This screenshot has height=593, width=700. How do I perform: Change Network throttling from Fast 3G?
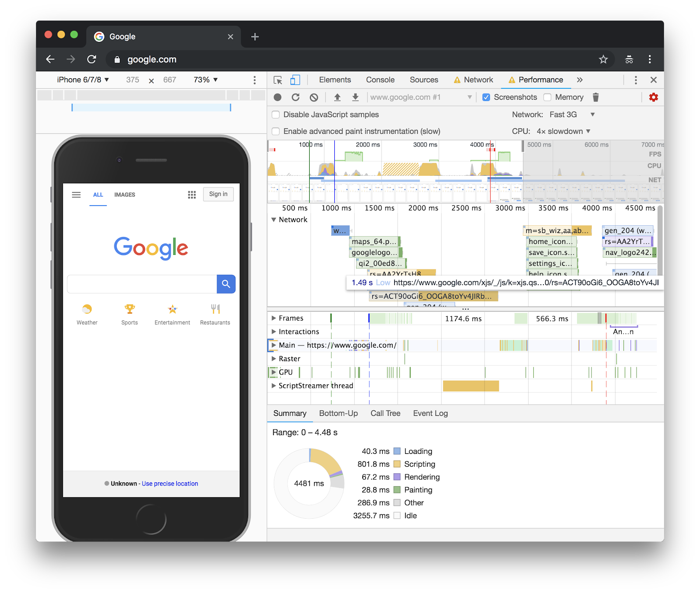coord(573,115)
